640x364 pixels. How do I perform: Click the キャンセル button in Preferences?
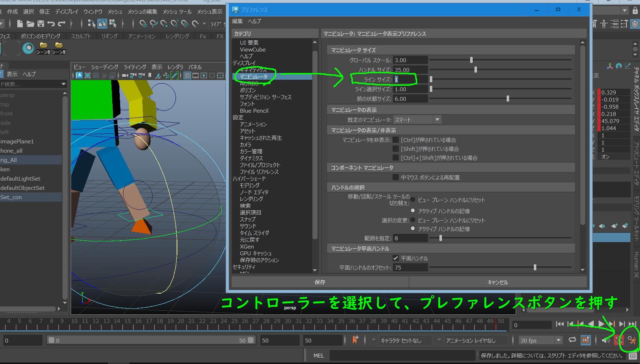pyautogui.click(x=498, y=282)
